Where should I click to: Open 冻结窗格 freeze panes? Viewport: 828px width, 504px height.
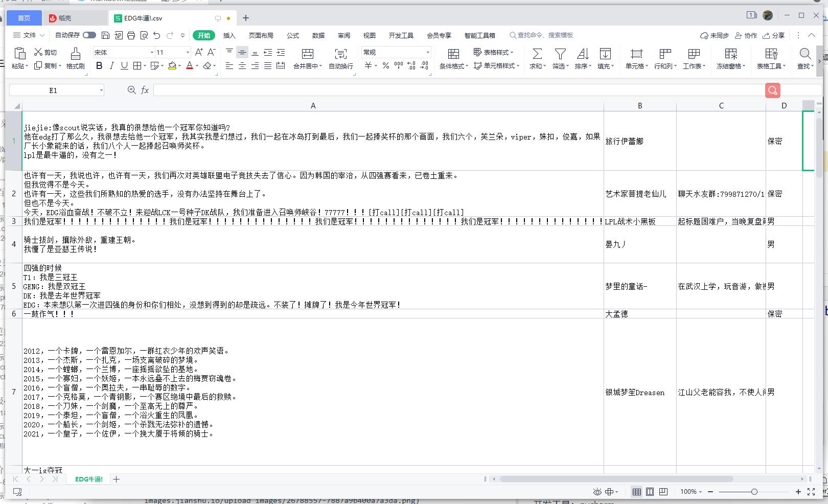(731, 58)
